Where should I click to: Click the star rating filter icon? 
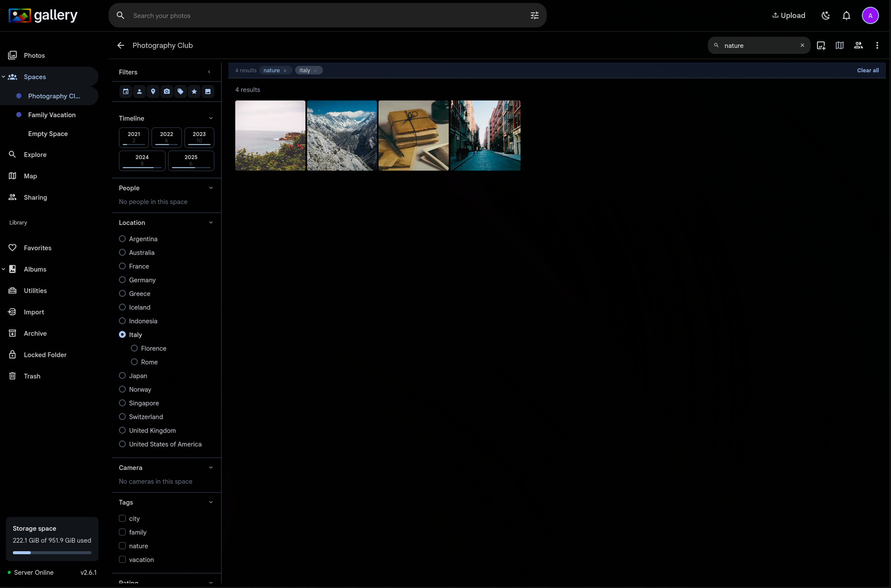click(194, 91)
